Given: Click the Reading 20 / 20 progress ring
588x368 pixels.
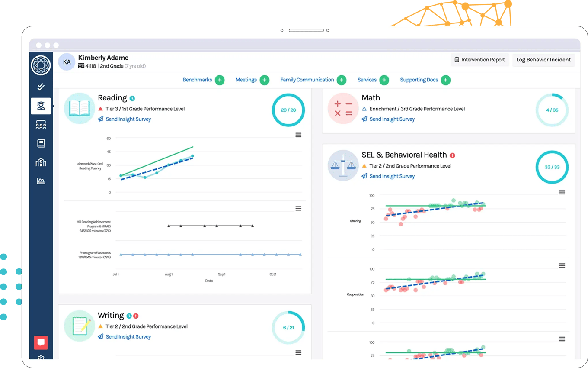Looking at the screenshot, I should tap(288, 110).
